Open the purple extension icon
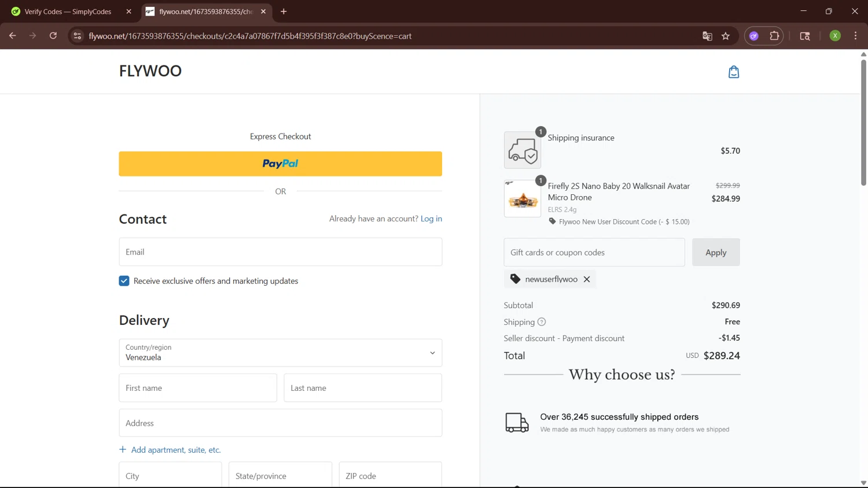868x488 pixels. pos(754,36)
